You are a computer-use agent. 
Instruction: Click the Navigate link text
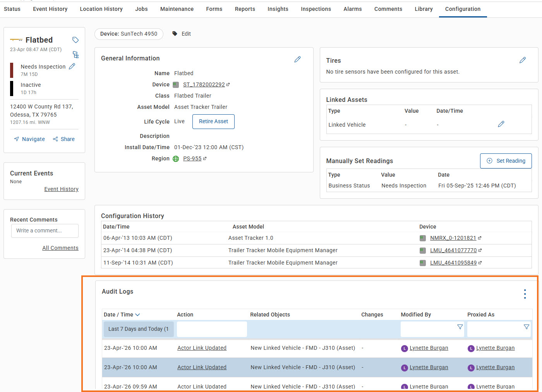33,139
